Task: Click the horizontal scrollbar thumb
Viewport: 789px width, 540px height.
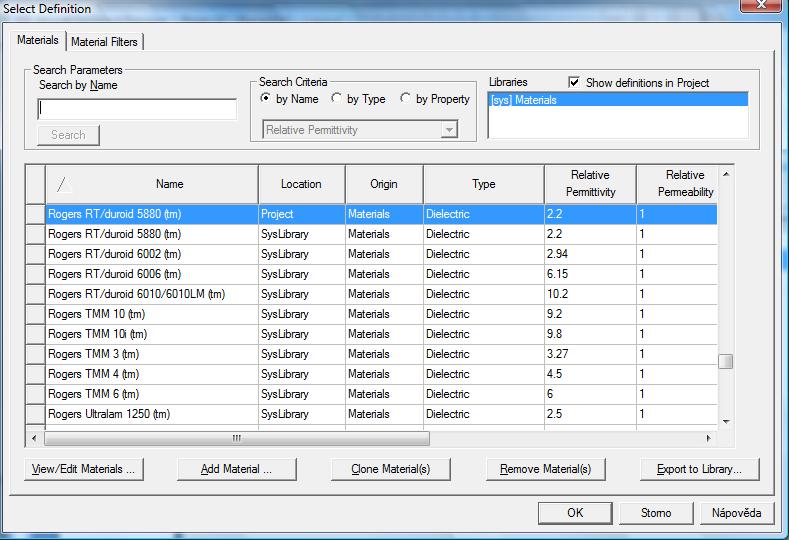Action: click(236, 438)
